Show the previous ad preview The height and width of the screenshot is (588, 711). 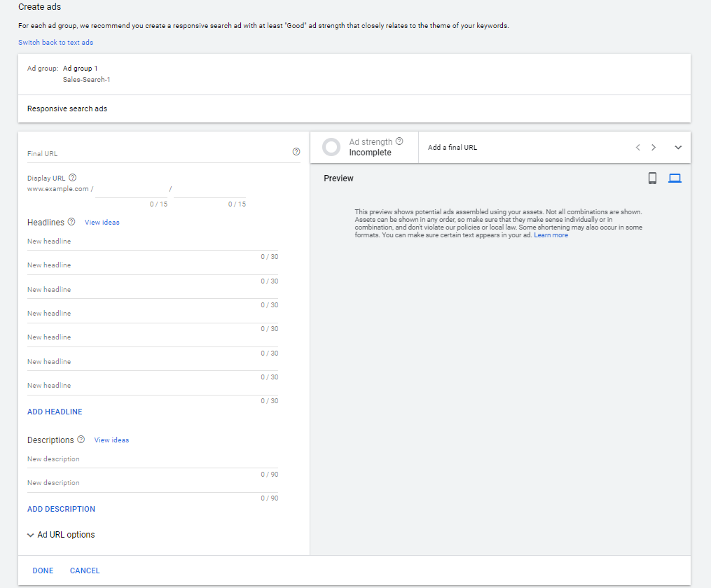[638, 148]
